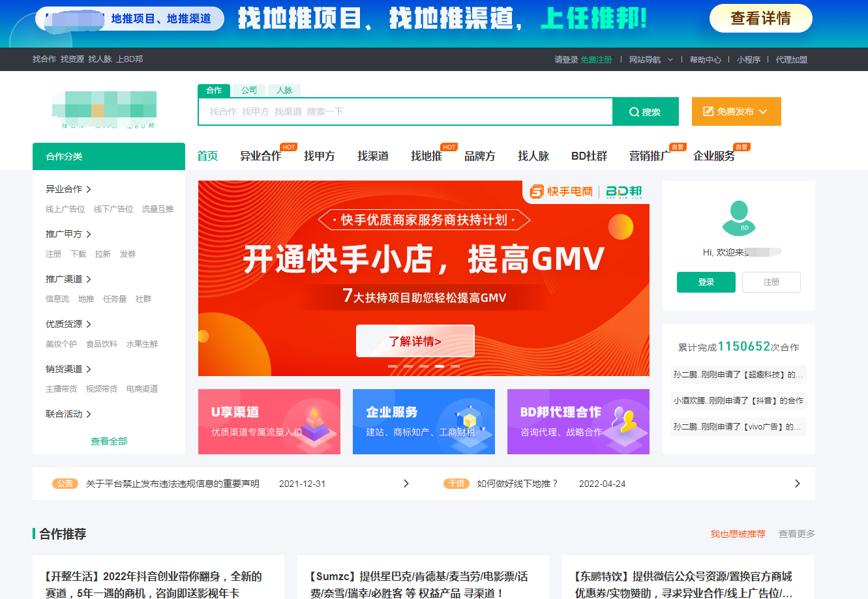Open 营销推广 in navigation bar
The height and width of the screenshot is (599, 868).
[x=650, y=156]
